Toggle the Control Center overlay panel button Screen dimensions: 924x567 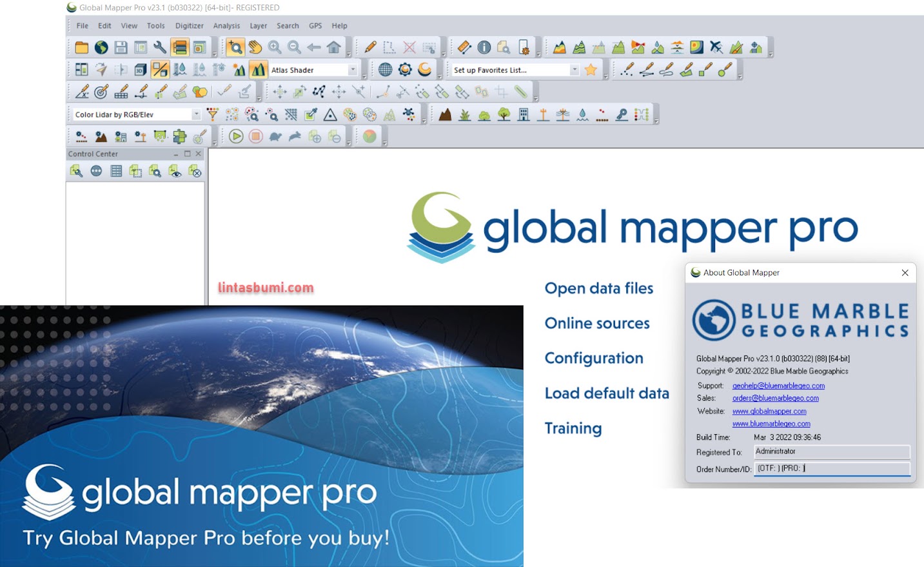click(180, 47)
